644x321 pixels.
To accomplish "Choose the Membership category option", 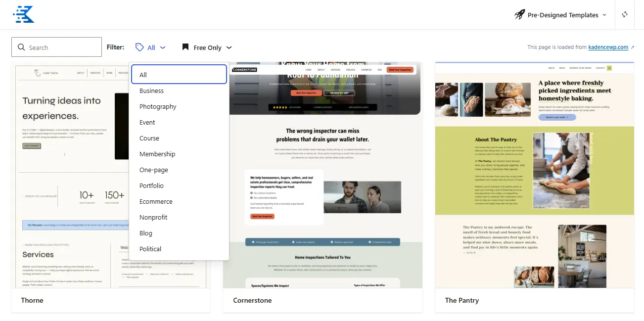I will tap(179, 154).
